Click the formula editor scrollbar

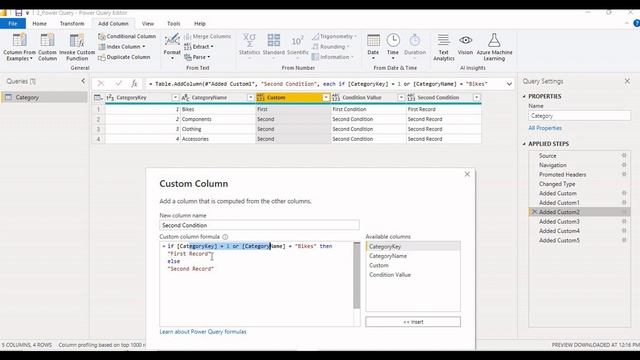point(357,276)
